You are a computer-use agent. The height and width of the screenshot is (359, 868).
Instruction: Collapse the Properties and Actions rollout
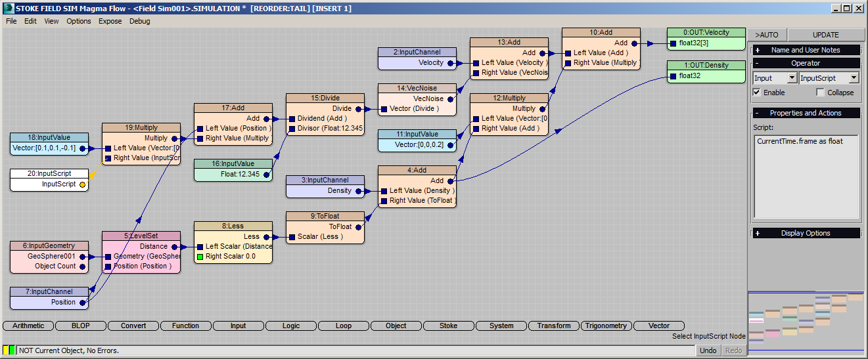click(x=806, y=113)
